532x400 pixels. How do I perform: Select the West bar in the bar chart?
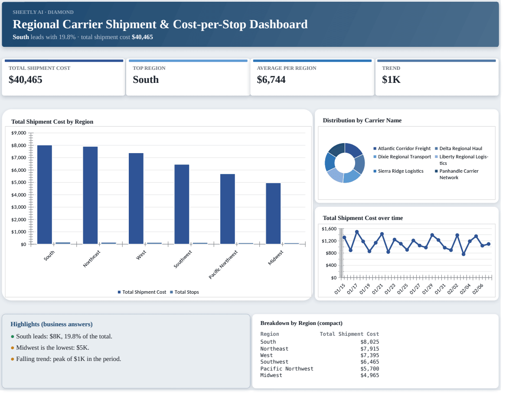(x=136, y=198)
